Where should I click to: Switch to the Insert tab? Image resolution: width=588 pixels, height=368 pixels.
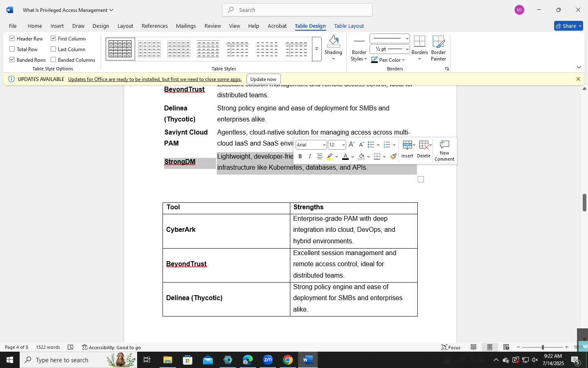pyautogui.click(x=57, y=26)
